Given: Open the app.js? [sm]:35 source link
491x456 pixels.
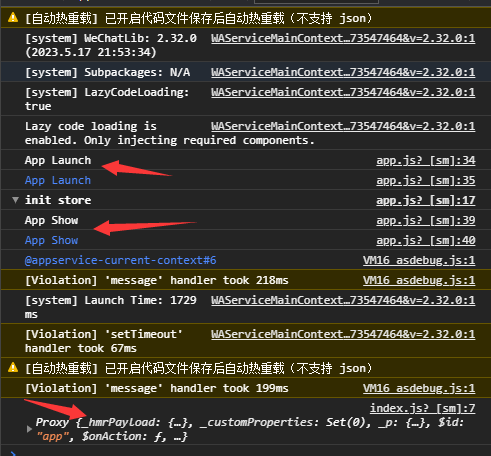Looking at the screenshot, I should tap(426, 180).
